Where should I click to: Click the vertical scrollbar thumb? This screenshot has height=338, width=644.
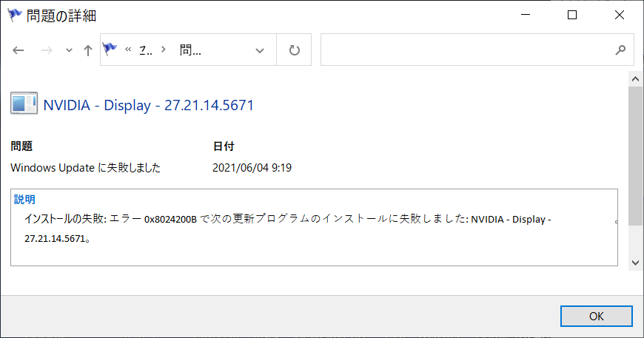click(635, 156)
